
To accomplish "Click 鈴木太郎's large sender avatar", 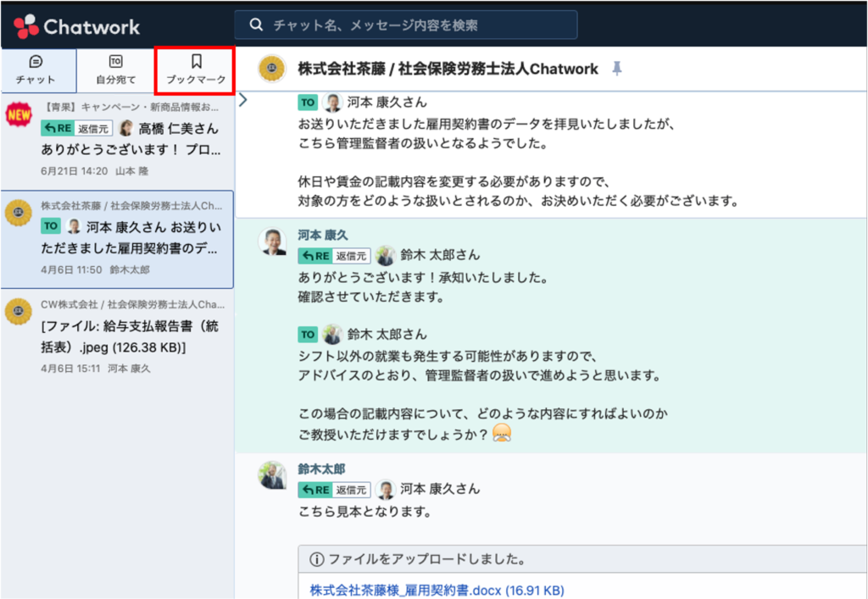I will [272, 475].
